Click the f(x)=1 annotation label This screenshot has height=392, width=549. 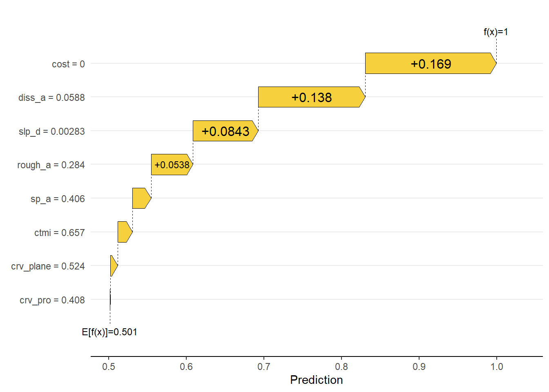pos(496,32)
